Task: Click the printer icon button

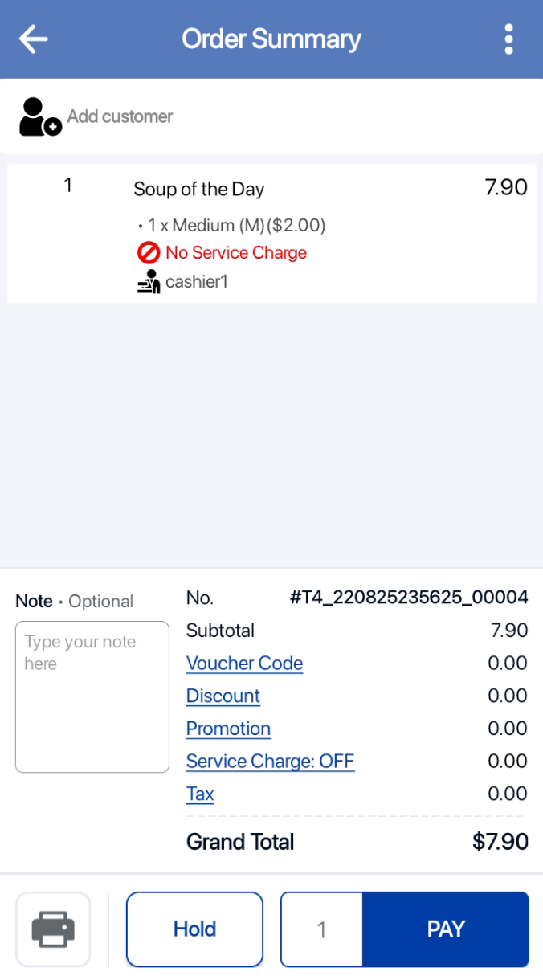Action: point(53,929)
